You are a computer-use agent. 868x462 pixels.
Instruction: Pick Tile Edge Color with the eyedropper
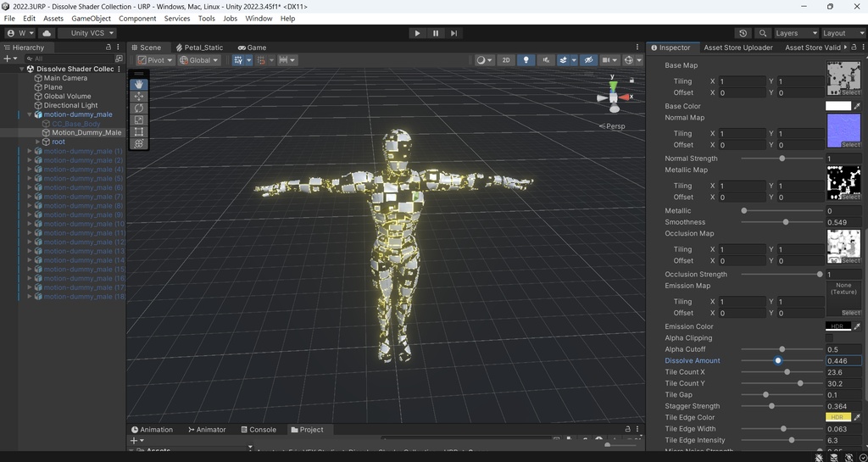(858, 417)
